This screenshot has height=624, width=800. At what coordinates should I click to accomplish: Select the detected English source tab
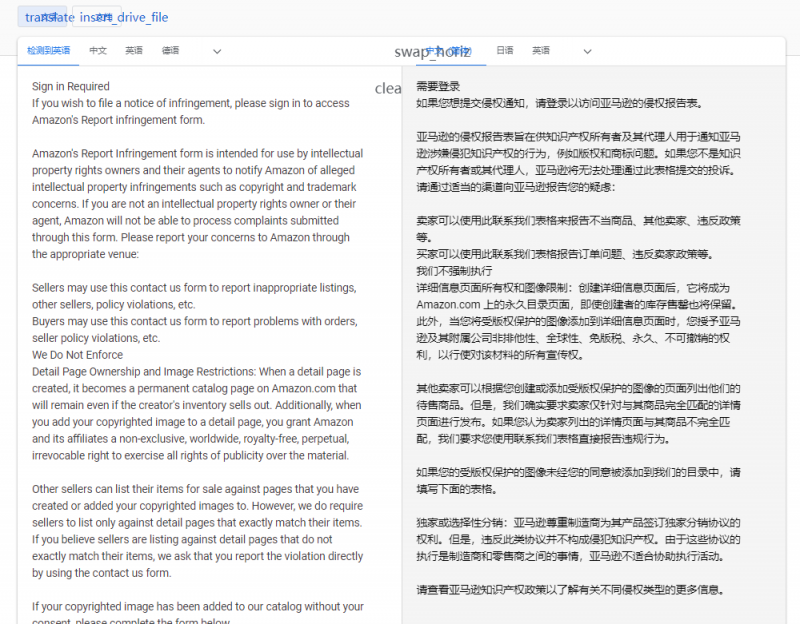point(48,51)
